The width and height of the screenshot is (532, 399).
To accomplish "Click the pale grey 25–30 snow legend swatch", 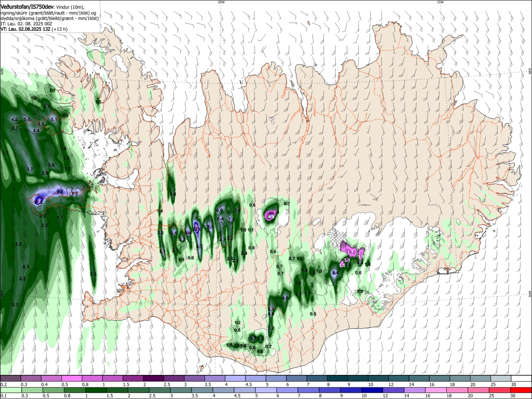I will click(500, 379).
